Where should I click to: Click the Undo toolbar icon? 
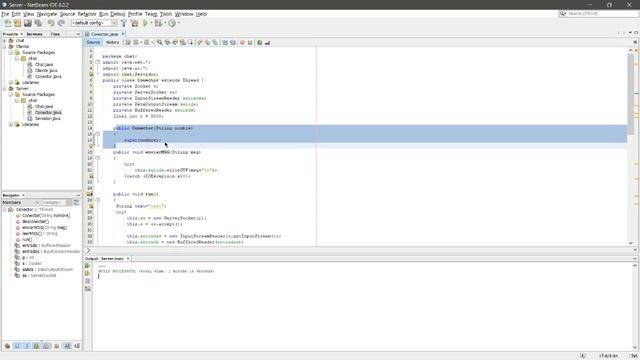pyautogui.click(x=51, y=23)
